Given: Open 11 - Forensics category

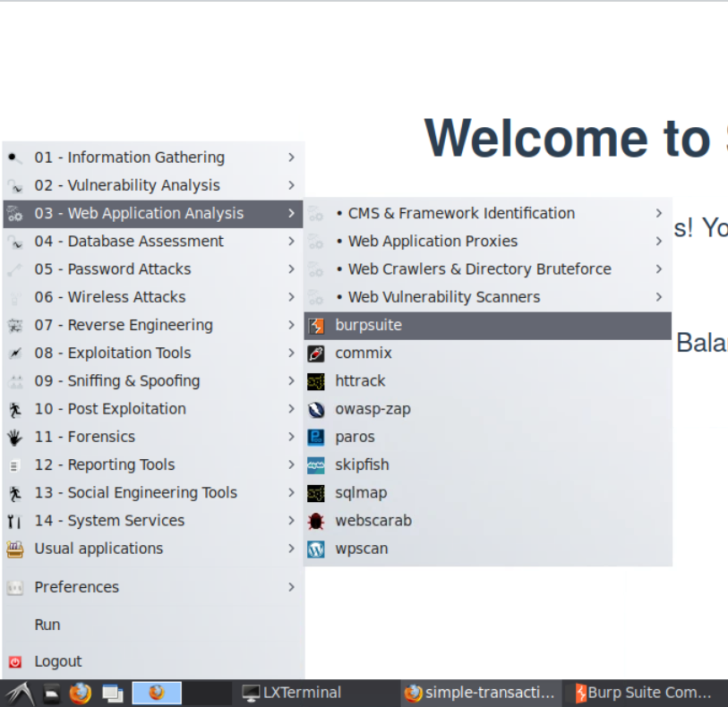Looking at the screenshot, I should 153,437.
